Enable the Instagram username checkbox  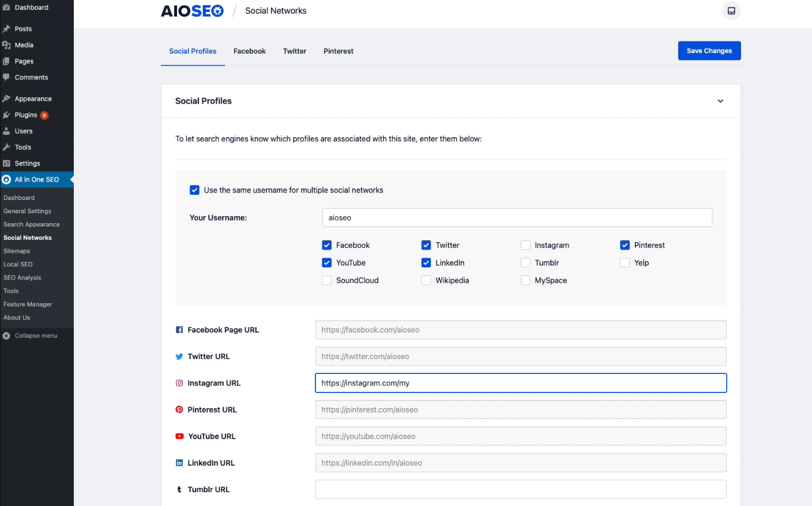[x=525, y=245]
